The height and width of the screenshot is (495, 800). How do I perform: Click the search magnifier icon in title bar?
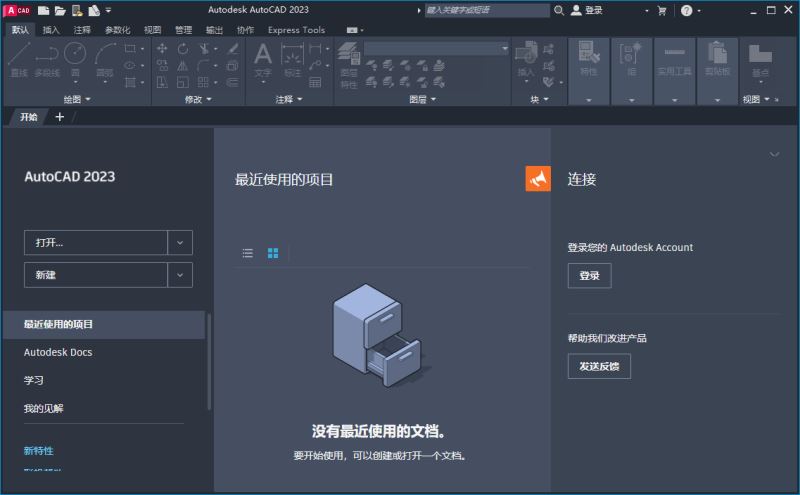tap(559, 10)
